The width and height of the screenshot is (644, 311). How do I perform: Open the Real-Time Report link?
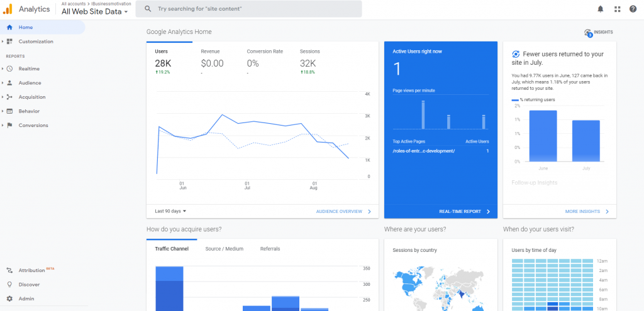465,211
